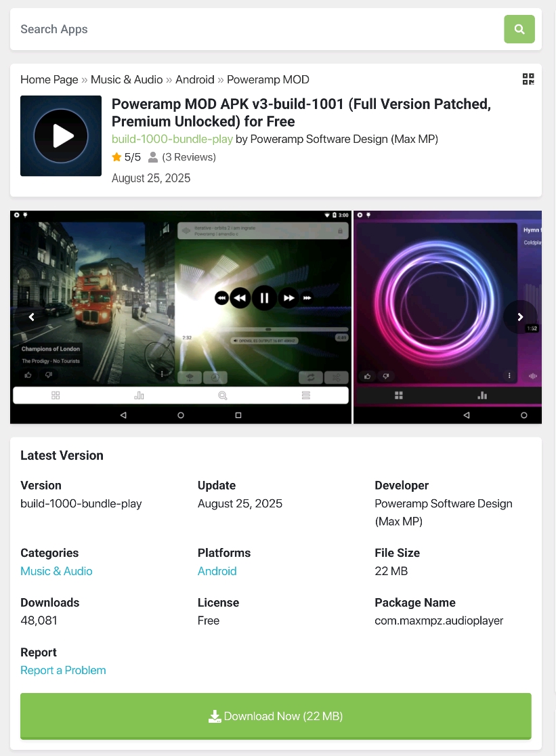Open the first London bus screenshot

coord(181,317)
